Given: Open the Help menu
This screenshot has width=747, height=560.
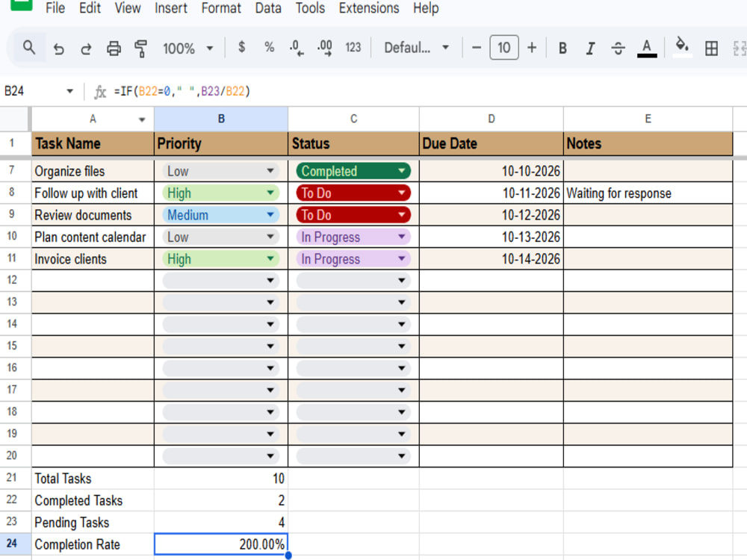Looking at the screenshot, I should [x=426, y=8].
